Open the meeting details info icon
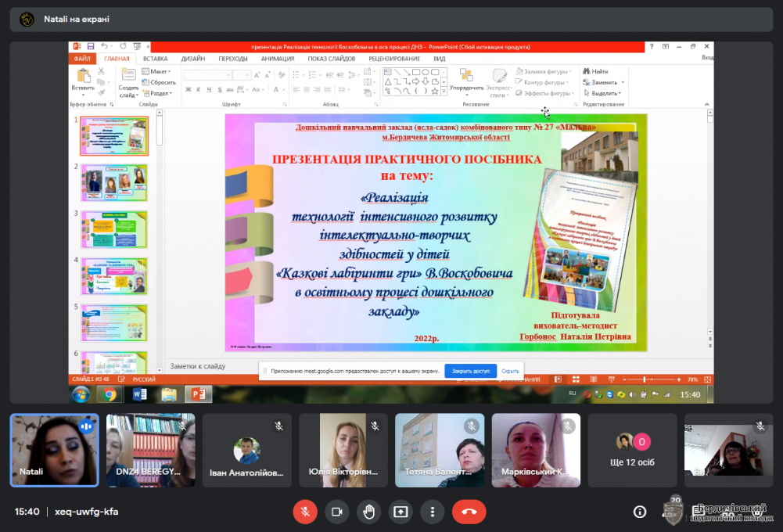Screen dimensions: 783x532 640,512
